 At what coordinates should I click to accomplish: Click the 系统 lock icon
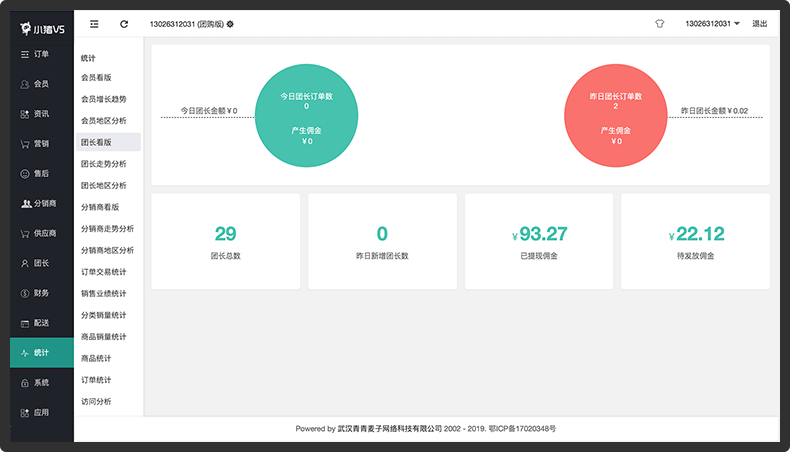[x=25, y=383]
